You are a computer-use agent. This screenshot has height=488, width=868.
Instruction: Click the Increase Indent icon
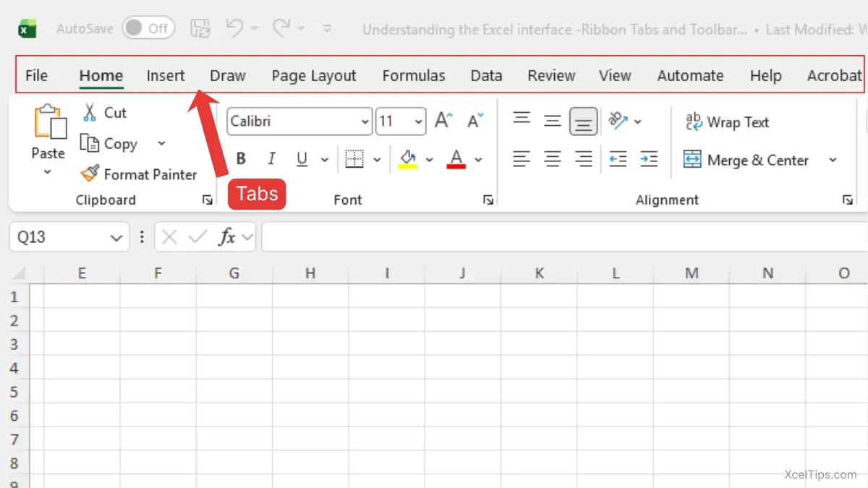point(649,158)
